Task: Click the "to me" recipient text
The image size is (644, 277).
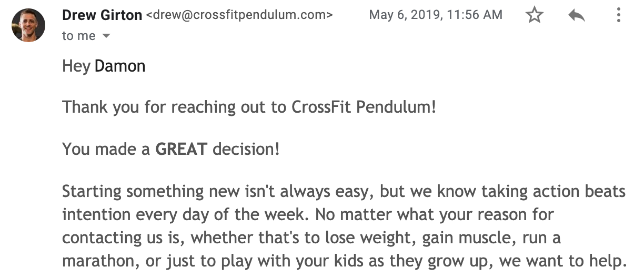Action: [79, 36]
